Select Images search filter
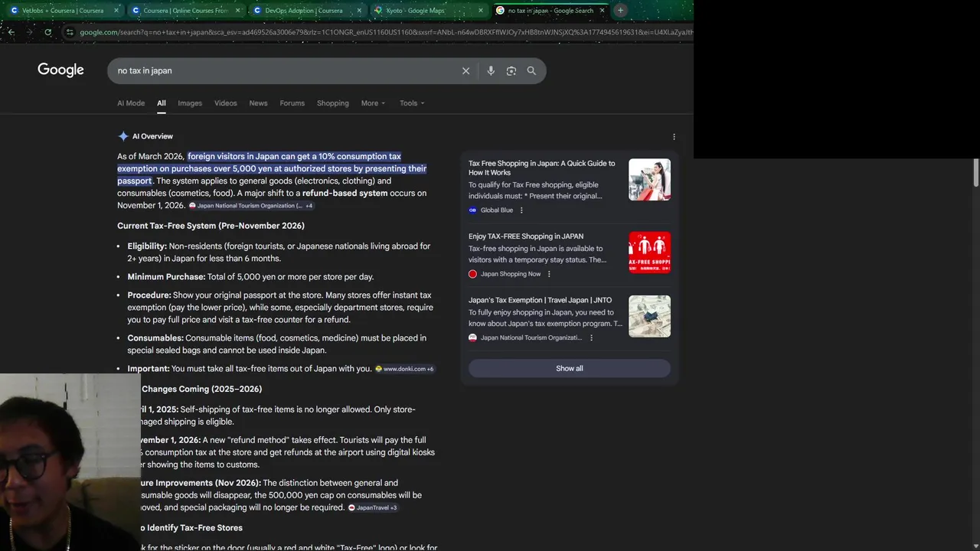Screen dimensions: 980x551 coord(190,103)
